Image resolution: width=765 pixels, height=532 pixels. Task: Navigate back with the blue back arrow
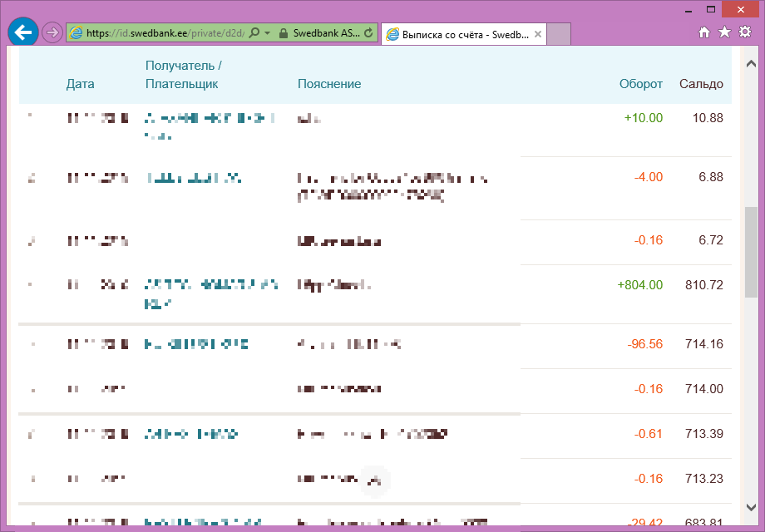pyautogui.click(x=23, y=32)
